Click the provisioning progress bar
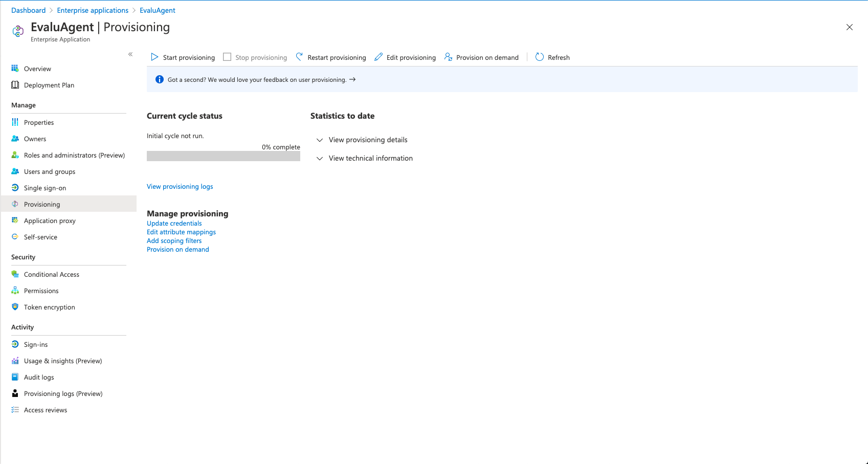The height and width of the screenshot is (464, 868). pyautogui.click(x=224, y=156)
